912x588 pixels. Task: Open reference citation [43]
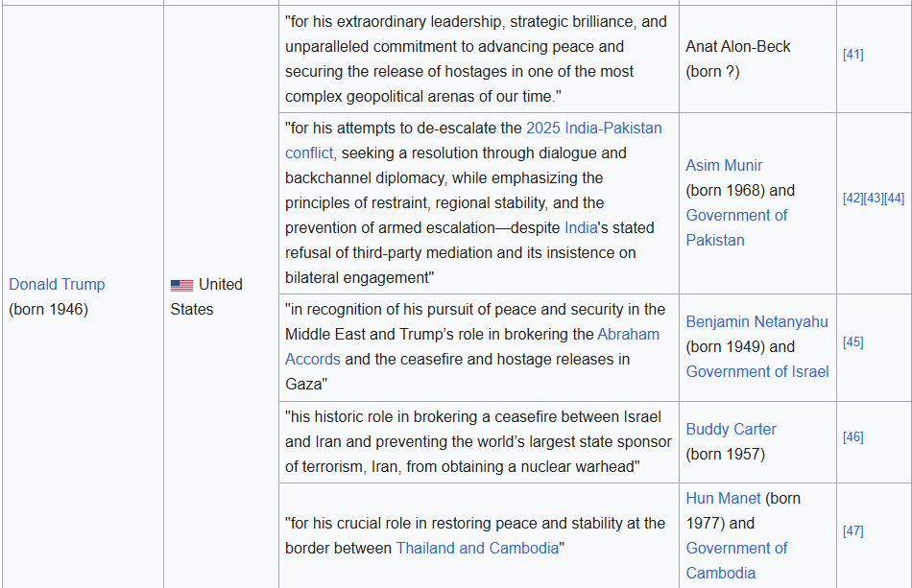[x=874, y=198]
